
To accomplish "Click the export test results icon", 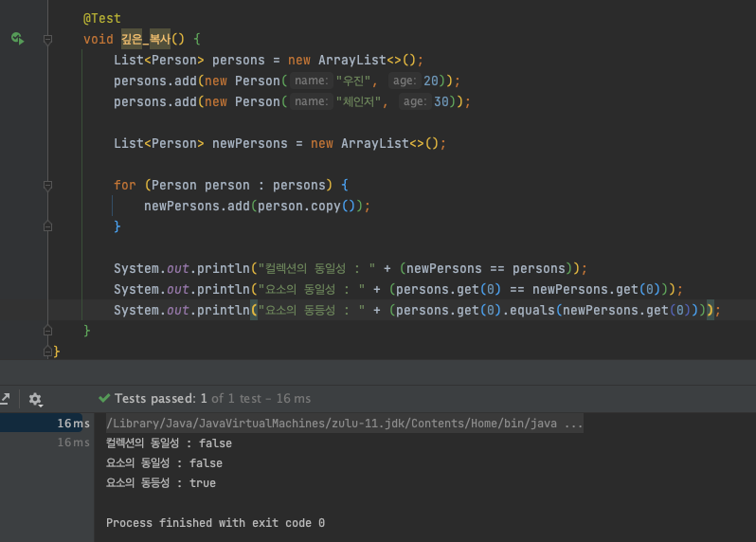I will coord(6,399).
